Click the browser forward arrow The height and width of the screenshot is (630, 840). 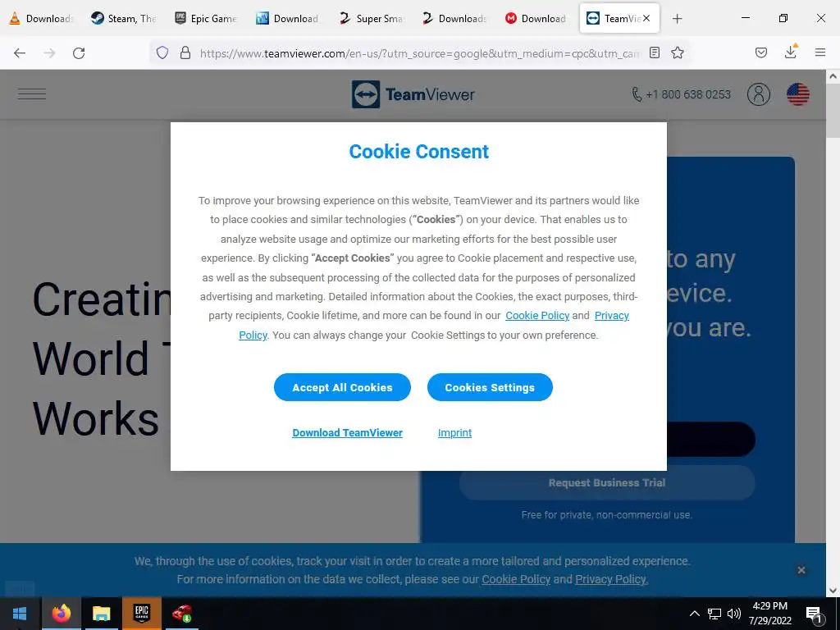pyautogui.click(x=49, y=52)
